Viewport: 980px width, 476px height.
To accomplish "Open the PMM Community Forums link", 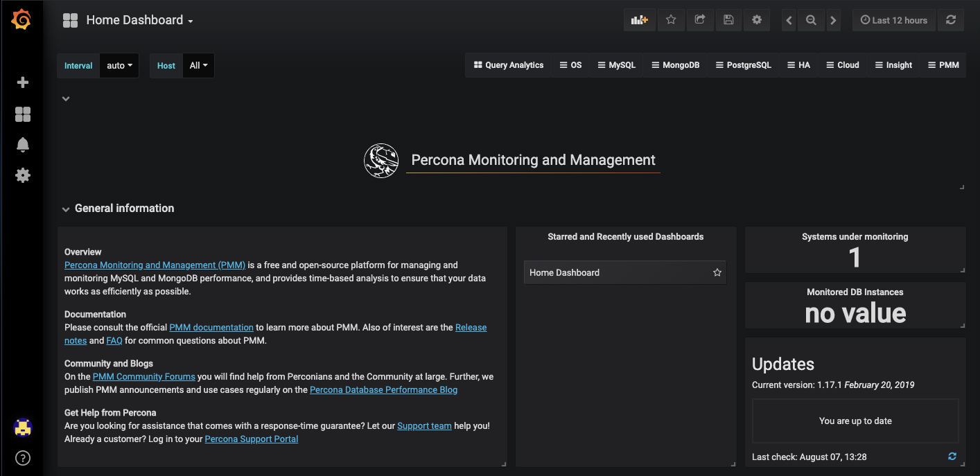I will point(144,377).
